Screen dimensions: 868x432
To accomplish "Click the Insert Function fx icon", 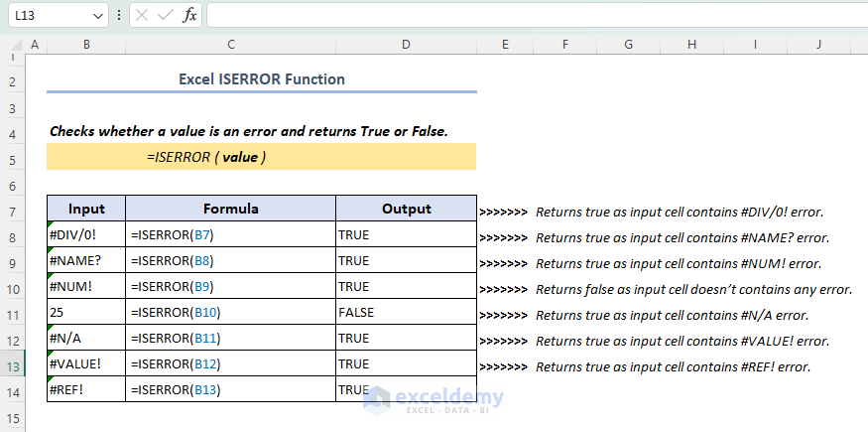I will click(x=189, y=16).
